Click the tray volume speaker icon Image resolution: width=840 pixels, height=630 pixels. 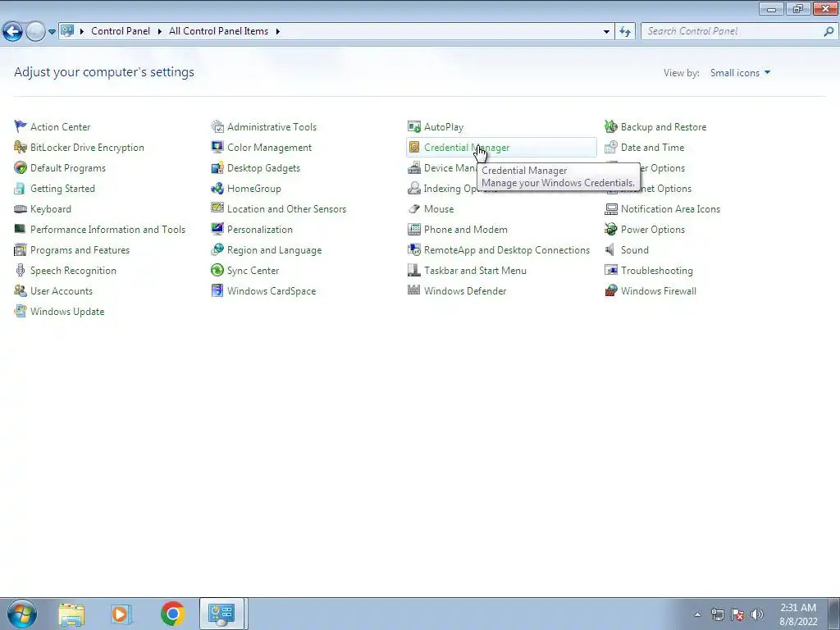757,614
